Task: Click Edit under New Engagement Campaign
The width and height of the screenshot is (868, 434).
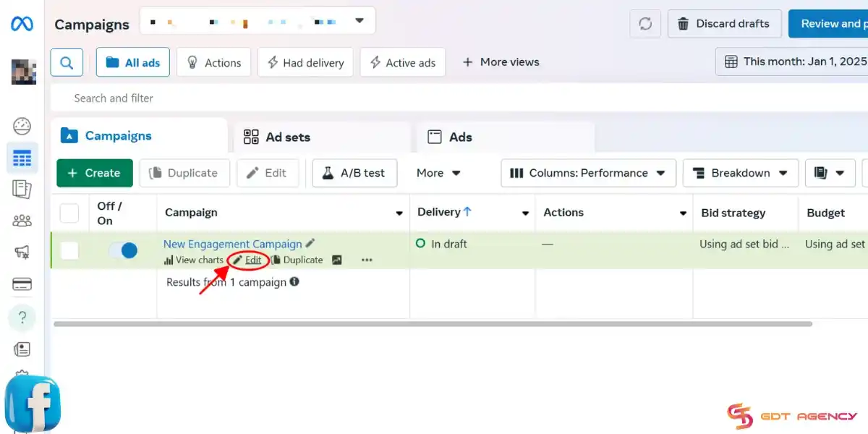Action: coord(248,260)
